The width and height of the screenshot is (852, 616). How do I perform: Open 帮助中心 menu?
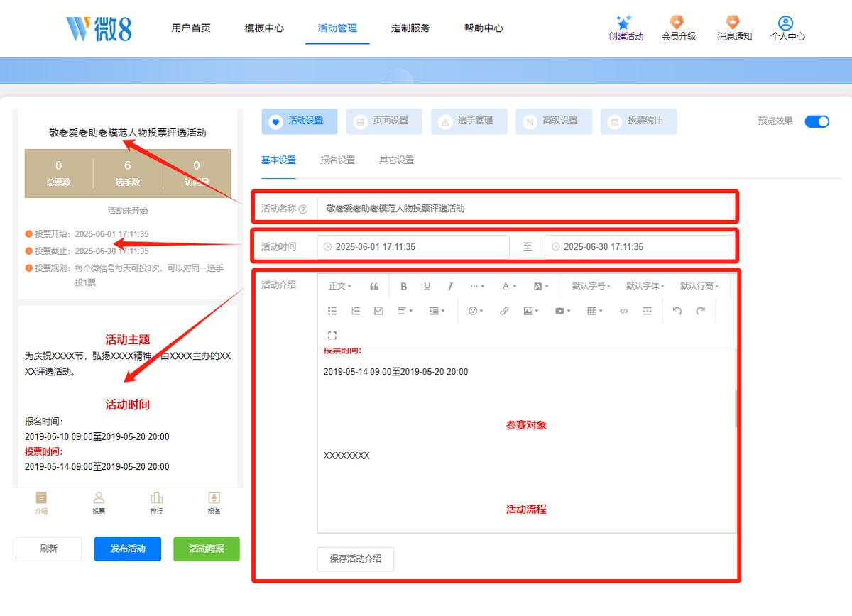pyautogui.click(x=484, y=28)
